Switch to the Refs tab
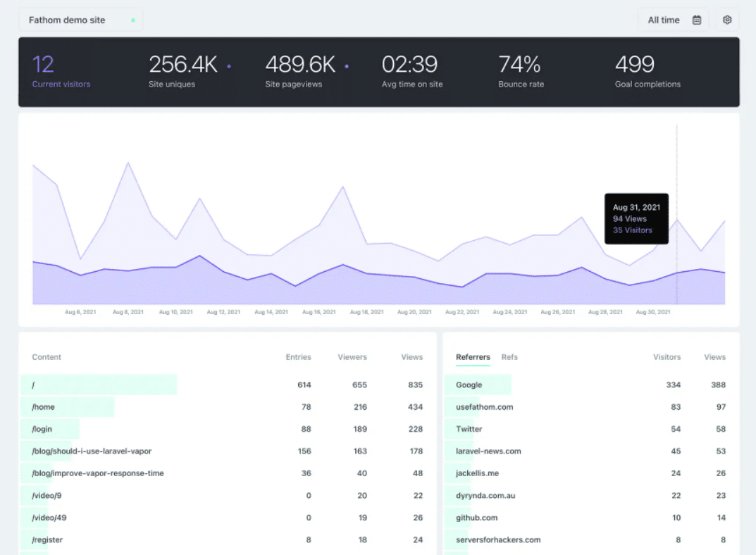 click(x=509, y=357)
